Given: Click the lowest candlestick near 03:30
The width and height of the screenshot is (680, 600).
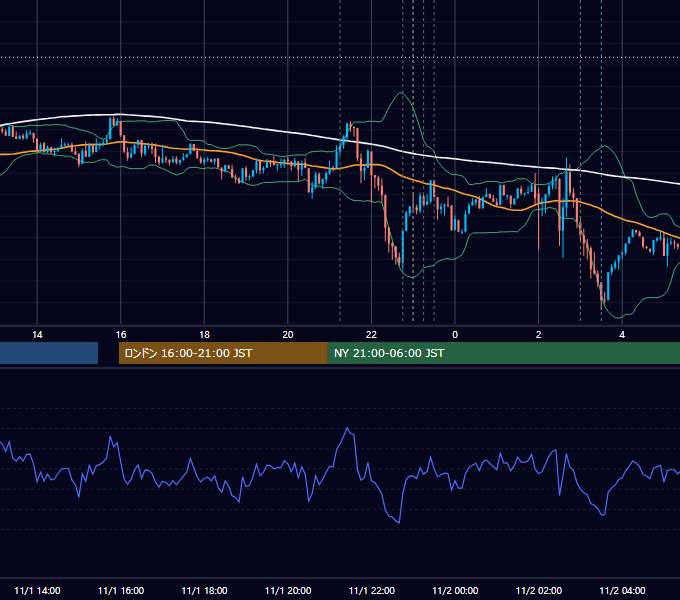Looking at the screenshot, I should click(x=602, y=298).
